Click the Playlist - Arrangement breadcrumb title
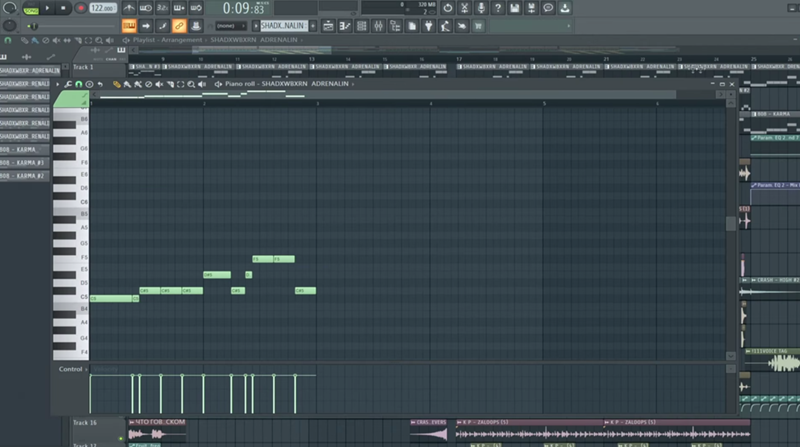800x447 pixels. tap(167, 40)
